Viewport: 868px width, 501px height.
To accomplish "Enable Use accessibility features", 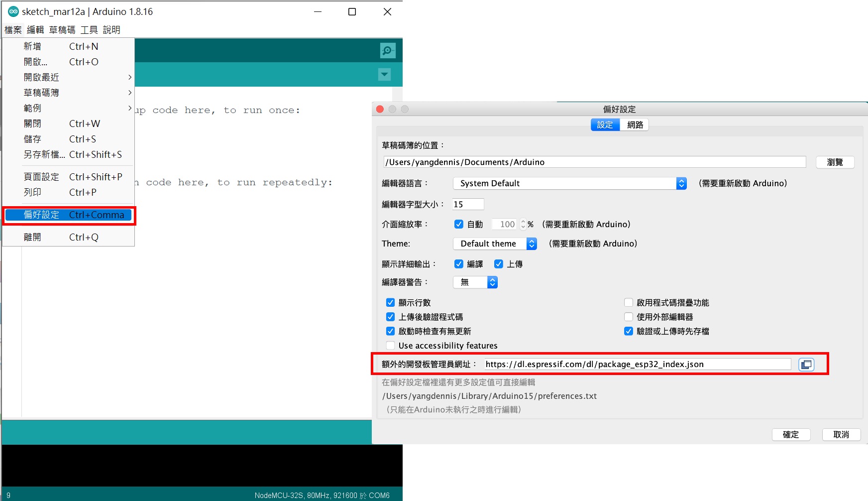I will [391, 345].
